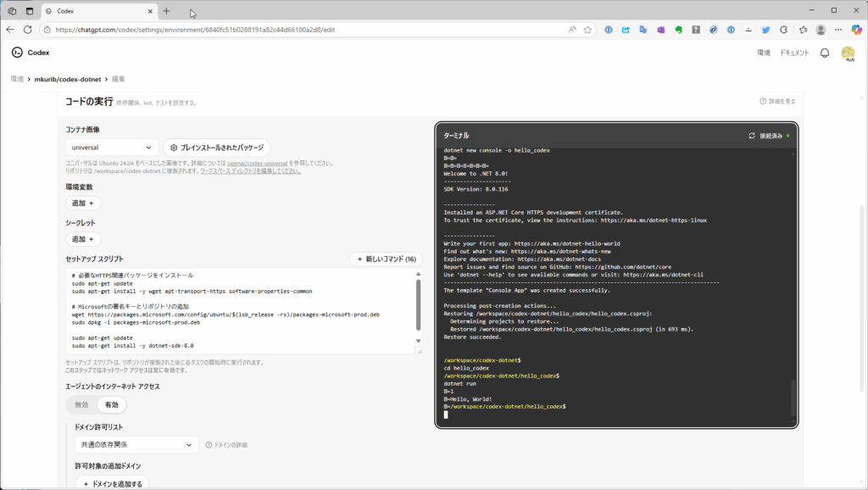Open the favorites collection icon in the toolbar

[x=803, y=30]
